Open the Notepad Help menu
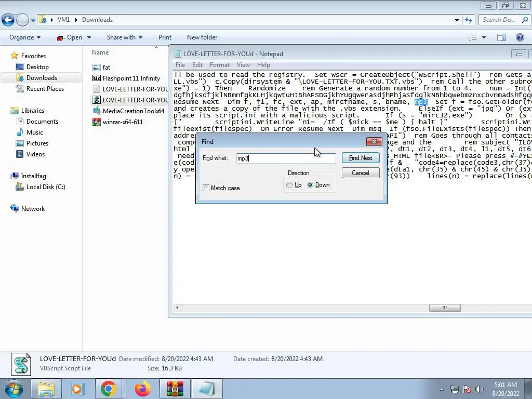The height and width of the screenshot is (399, 532). pyautogui.click(x=263, y=65)
